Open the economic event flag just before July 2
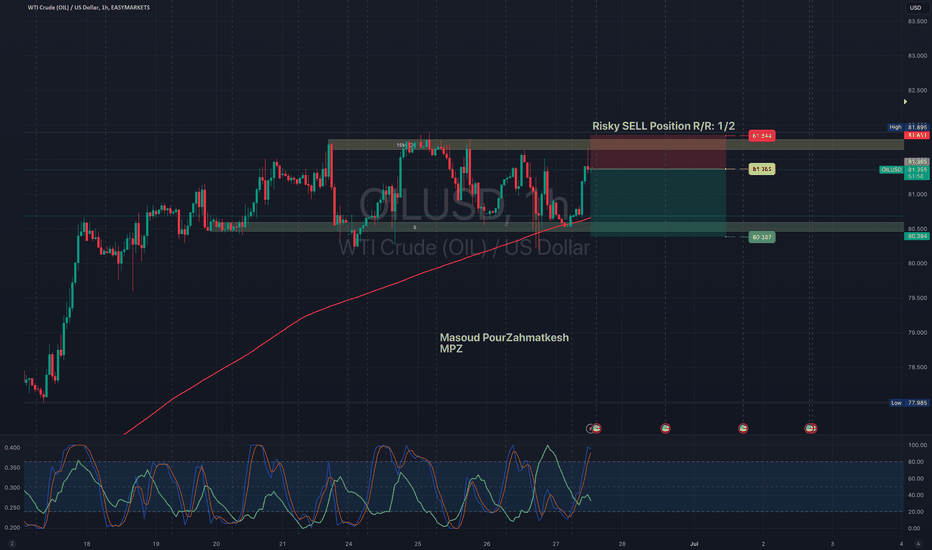The width and height of the screenshot is (932, 550). click(743, 428)
